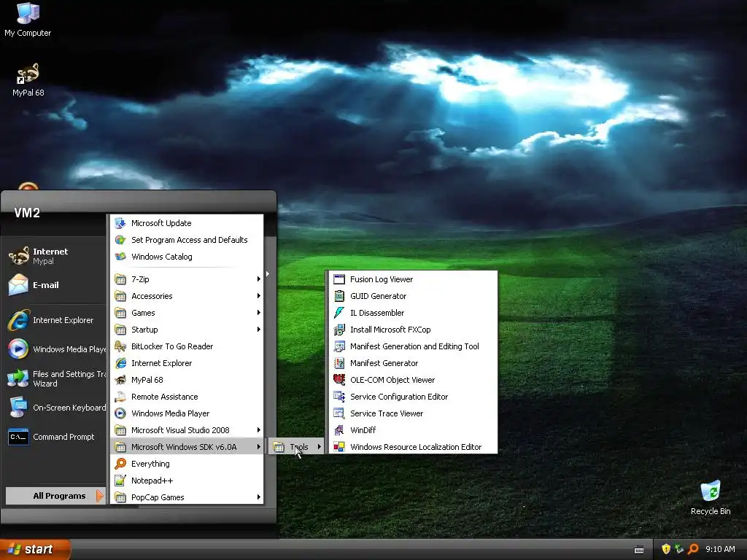
Task: Click Windows Resource Localization Editor icon
Action: click(338, 447)
